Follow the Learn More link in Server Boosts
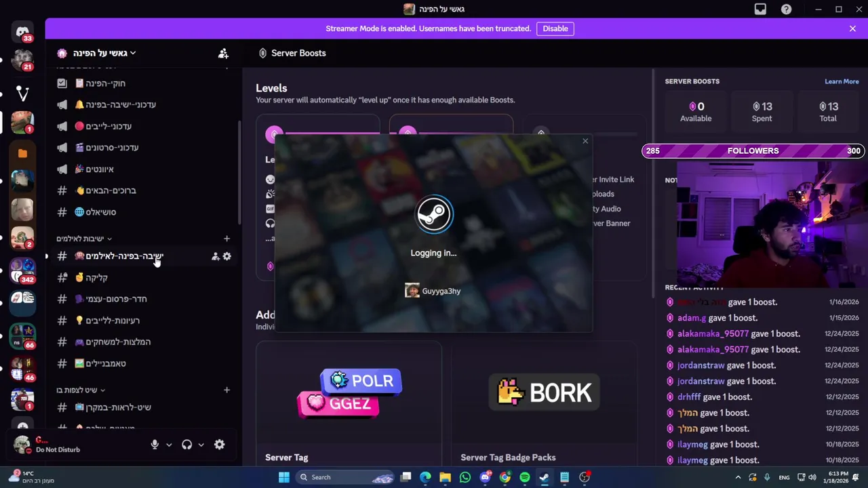This screenshot has width=868, height=488. (842, 81)
